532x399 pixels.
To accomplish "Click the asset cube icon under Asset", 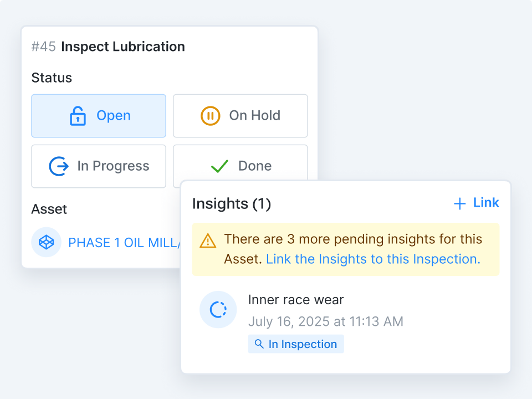I will (46, 242).
